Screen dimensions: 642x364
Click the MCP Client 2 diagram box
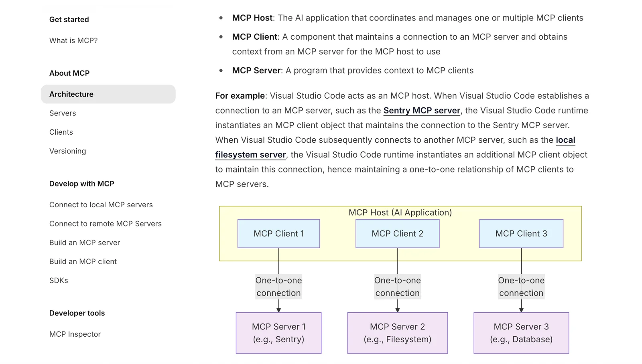(397, 234)
